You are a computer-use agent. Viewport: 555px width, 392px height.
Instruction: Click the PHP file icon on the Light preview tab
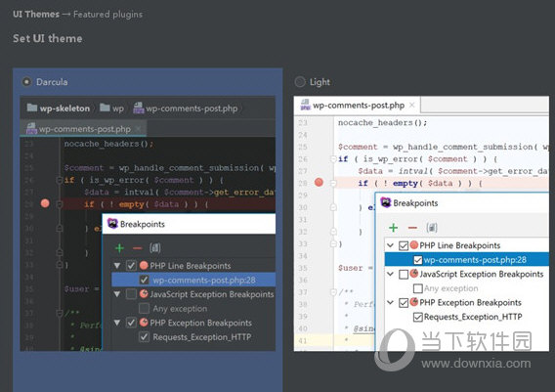pyautogui.click(x=305, y=105)
